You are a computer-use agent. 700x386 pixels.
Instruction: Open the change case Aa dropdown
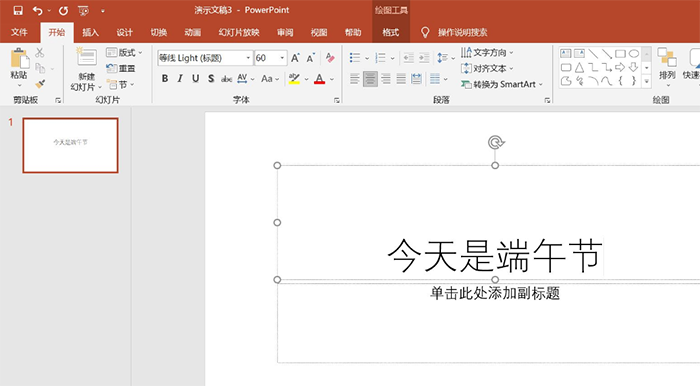coord(270,79)
